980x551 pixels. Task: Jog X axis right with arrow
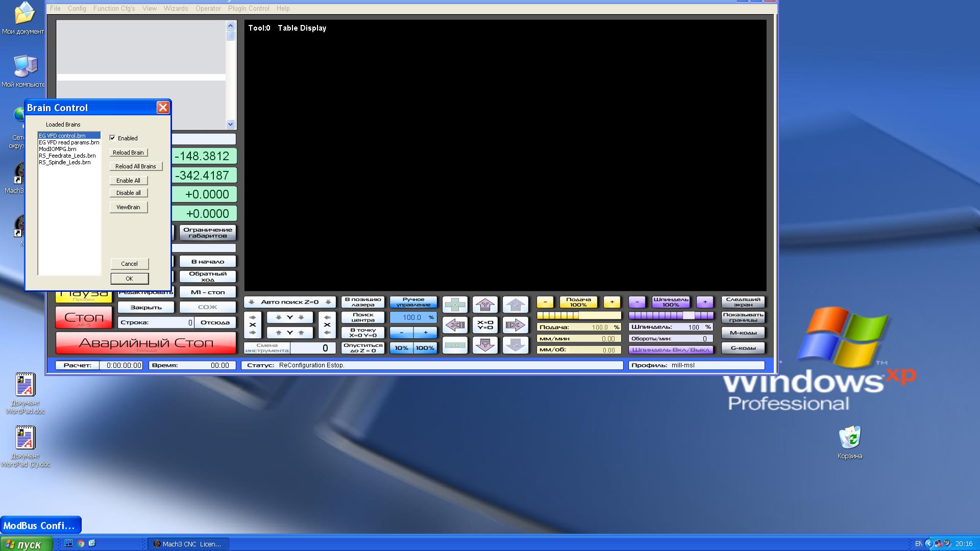tap(515, 325)
